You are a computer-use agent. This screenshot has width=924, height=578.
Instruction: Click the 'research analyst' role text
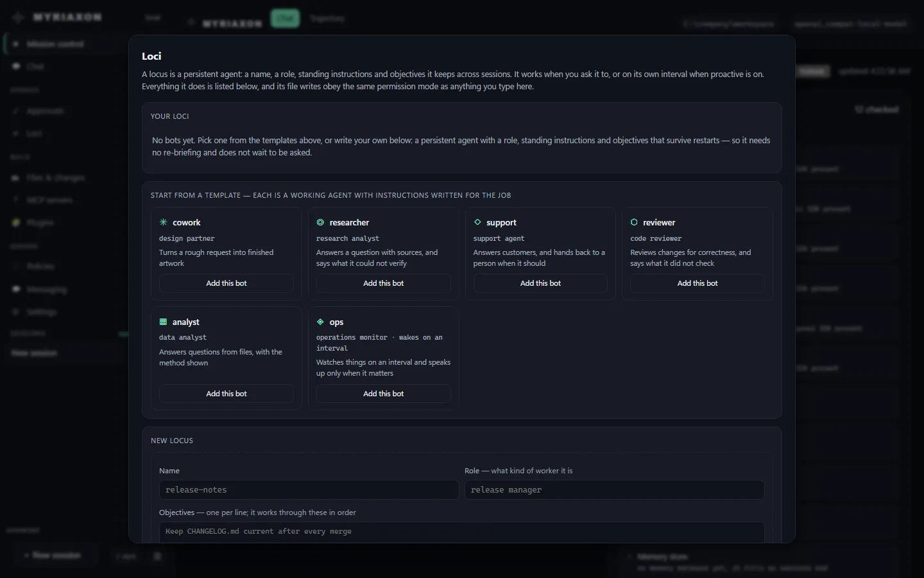coord(348,238)
